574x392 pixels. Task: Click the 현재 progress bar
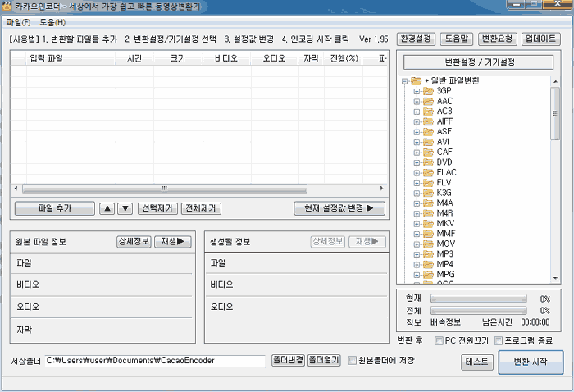pos(479,299)
